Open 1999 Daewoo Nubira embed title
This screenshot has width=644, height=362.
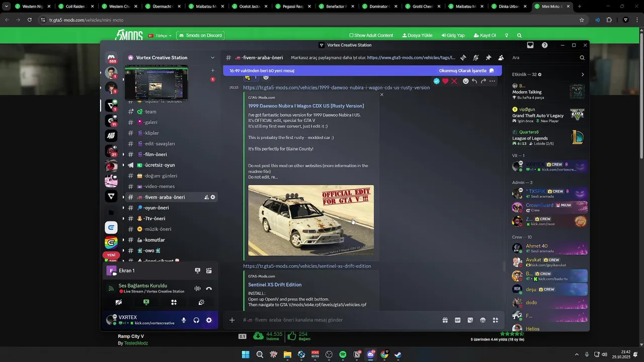point(306,106)
